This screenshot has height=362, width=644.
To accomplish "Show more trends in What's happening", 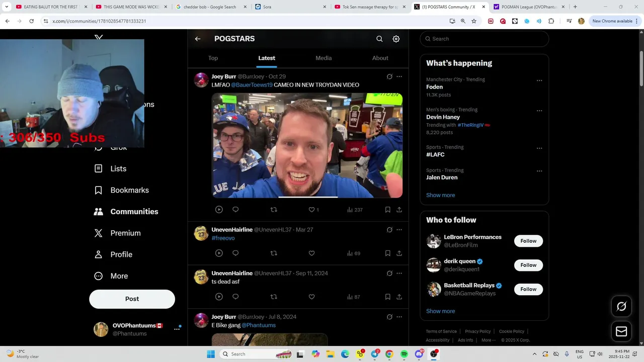I will click(440, 195).
